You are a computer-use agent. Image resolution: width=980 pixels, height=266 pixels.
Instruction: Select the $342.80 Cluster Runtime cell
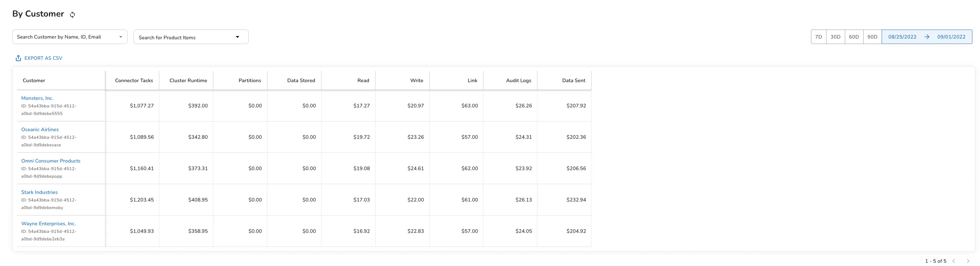pos(186,137)
